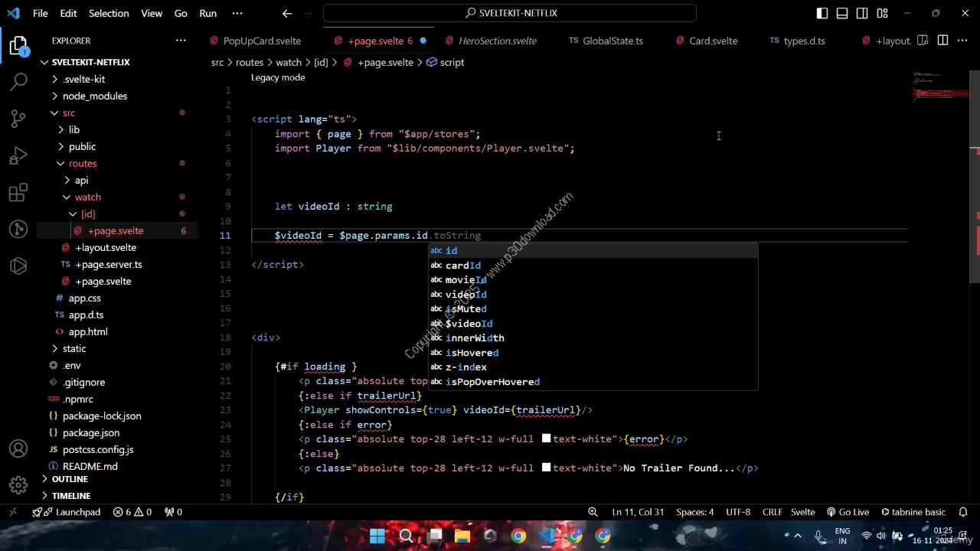Open Explorer Views and More Actions ellipsis

pyautogui.click(x=181, y=41)
